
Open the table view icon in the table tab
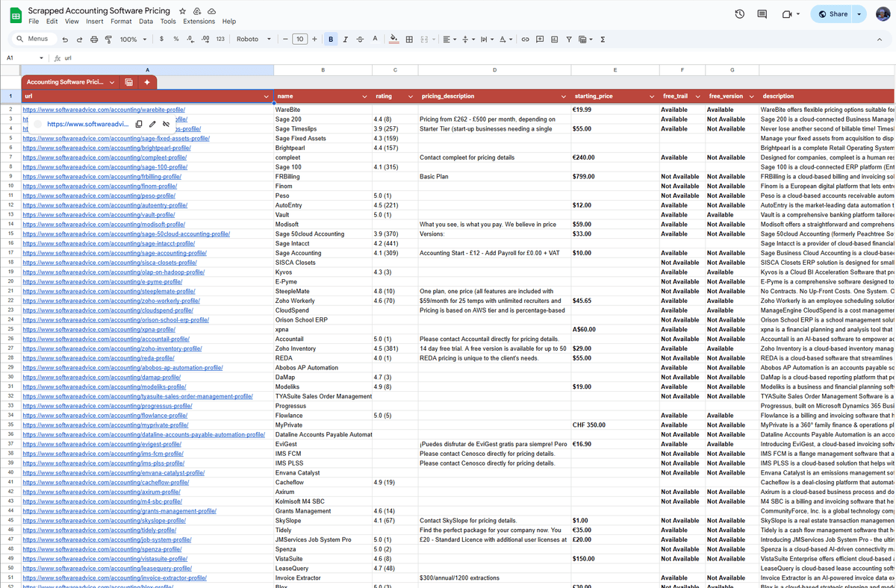[129, 82]
